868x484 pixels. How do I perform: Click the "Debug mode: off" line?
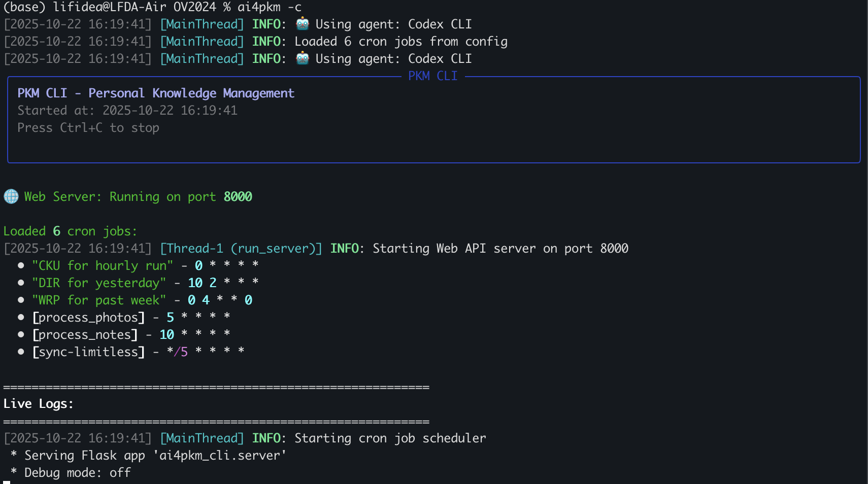pos(77,473)
